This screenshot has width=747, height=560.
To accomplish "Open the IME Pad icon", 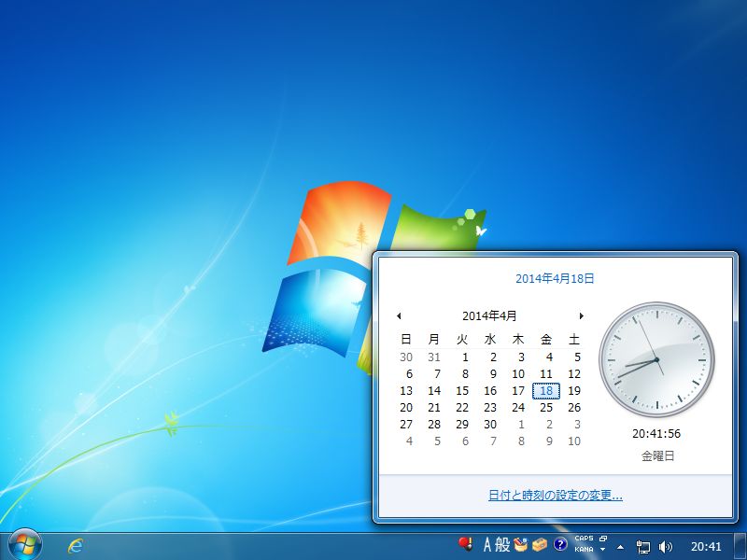I will (x=521, y=544).
